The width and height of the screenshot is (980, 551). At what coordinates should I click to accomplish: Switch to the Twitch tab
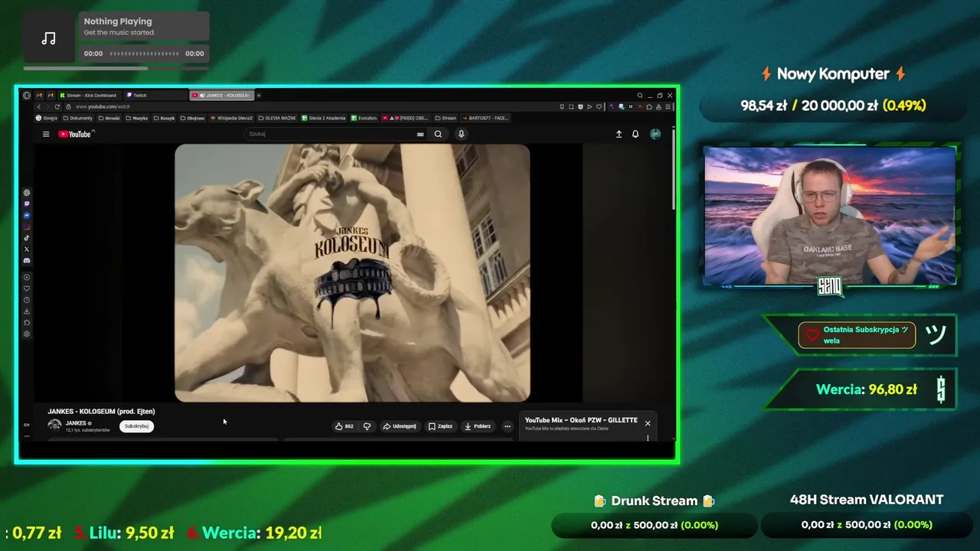click(156, 96)
